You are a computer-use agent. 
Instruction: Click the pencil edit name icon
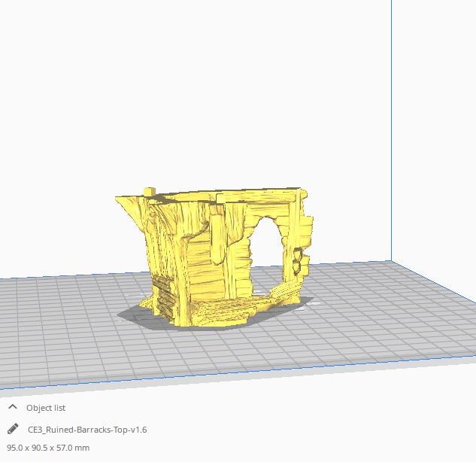(12, 429)
